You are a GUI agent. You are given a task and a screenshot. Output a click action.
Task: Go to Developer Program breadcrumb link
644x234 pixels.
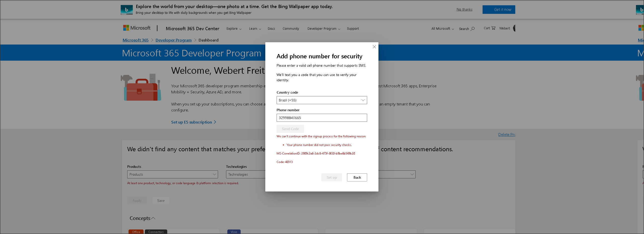[x=174, y=40]
